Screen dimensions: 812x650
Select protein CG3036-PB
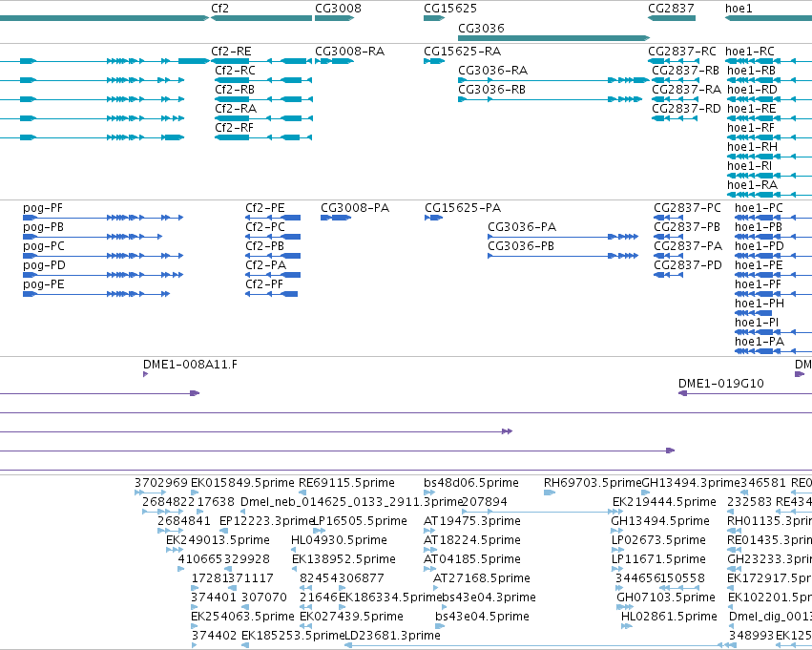click(520, 246)
